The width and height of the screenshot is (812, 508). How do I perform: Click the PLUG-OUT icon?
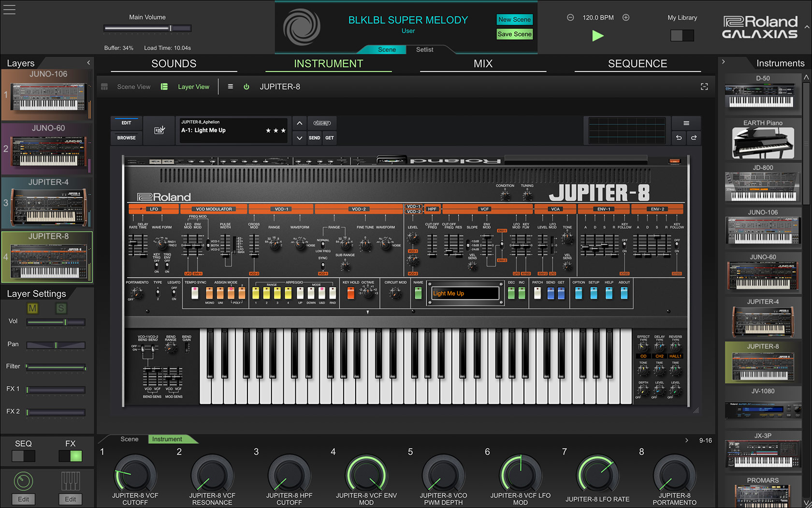pyautogui.click(x=322, y=123)
